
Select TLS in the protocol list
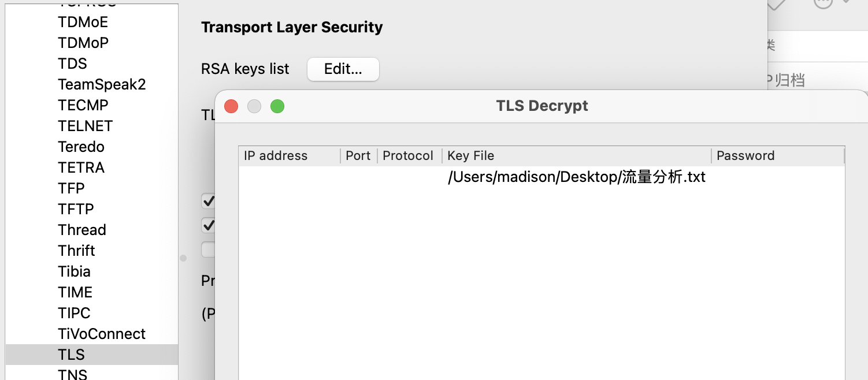click(72, 355)
